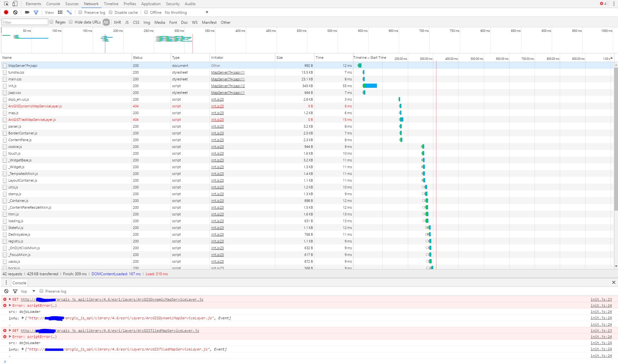The height and width of the screenshot is (364, 618).
Task: Click the file icon of html.js row
Action: pos(5,214)
